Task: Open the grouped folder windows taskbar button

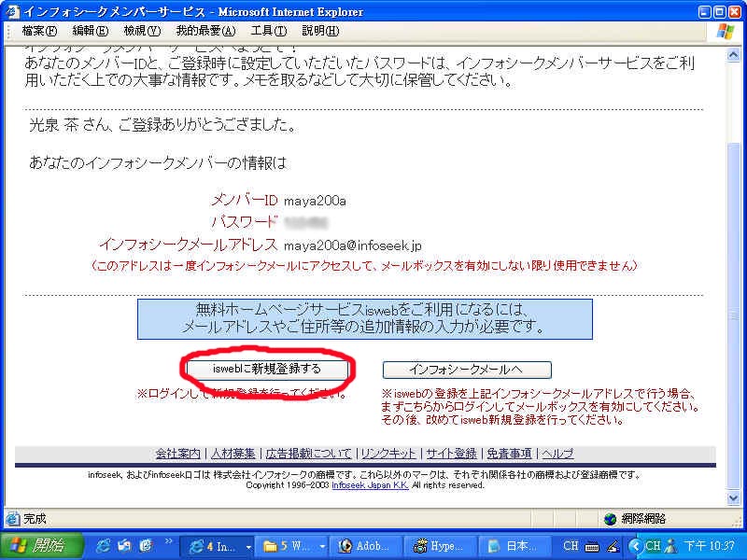Action: [289, 546]
